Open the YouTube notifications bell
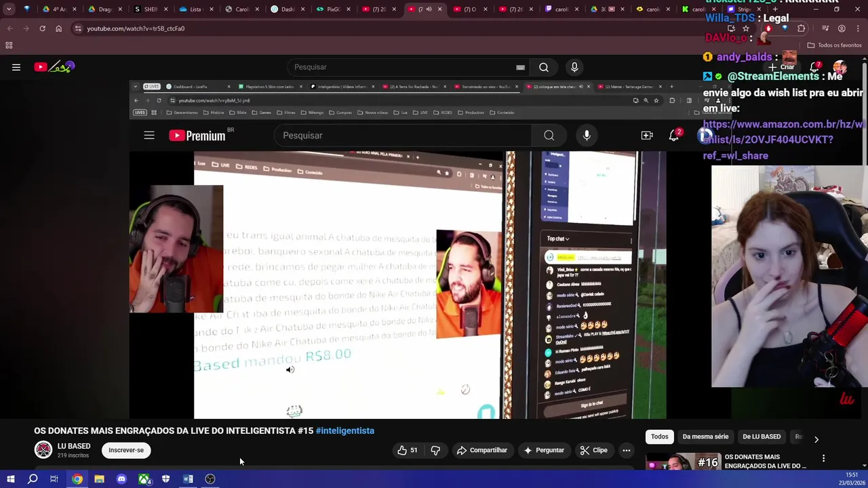 point(814,67)
